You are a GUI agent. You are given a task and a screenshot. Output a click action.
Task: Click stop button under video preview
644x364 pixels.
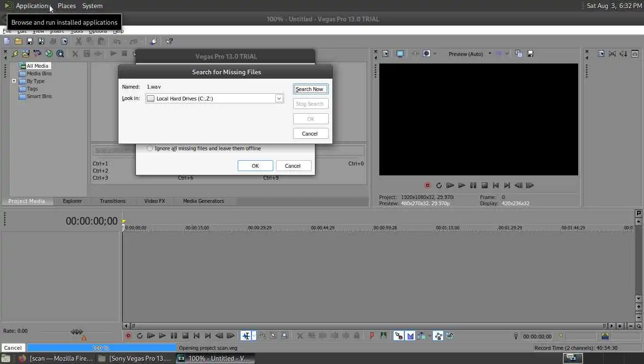(x=484, y=185)
